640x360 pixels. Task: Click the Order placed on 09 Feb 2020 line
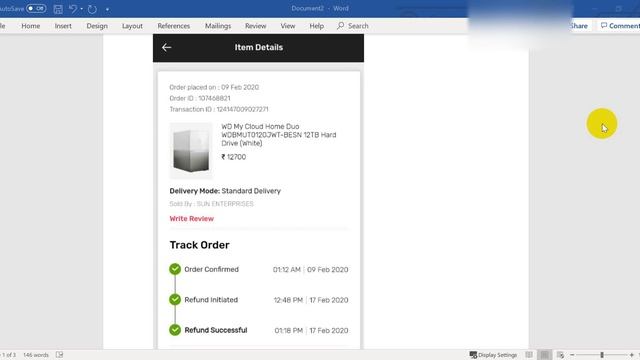(214, 87)
